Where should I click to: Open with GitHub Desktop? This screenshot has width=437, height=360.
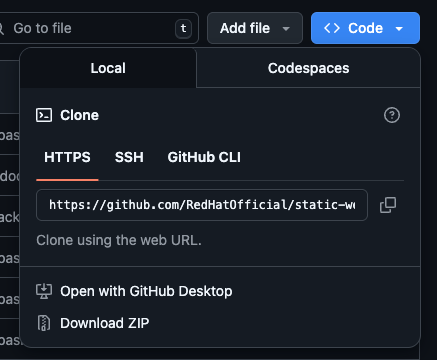click(x=134, y=291)
